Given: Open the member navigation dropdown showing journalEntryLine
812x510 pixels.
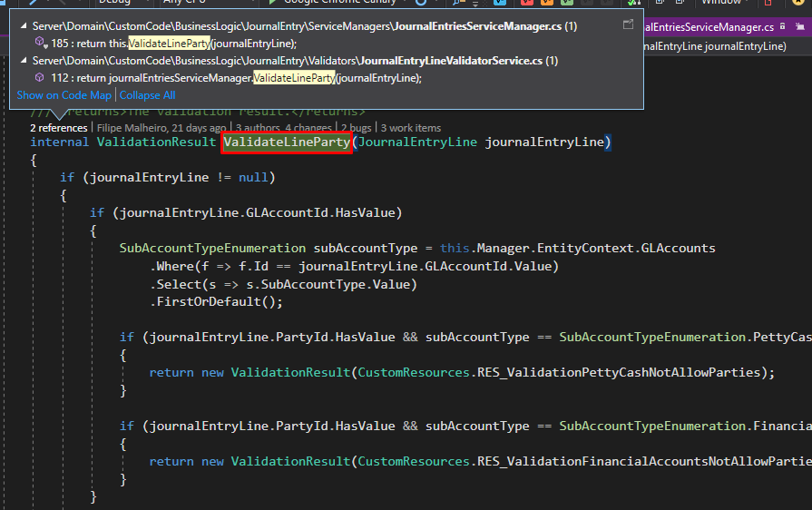Looking at the screenshot, I should pyautogui.click(x=714, y=46).
